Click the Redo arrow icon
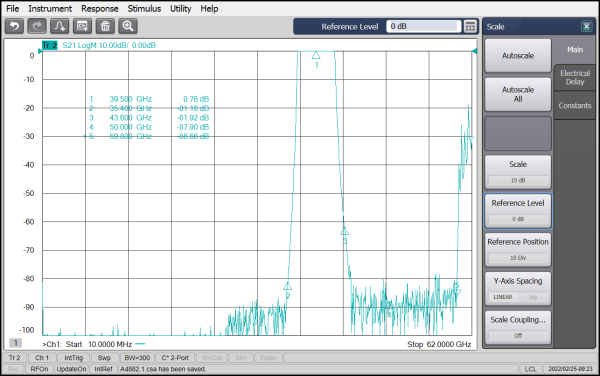The height and width of the screenshot is (376, 600). 37,26
